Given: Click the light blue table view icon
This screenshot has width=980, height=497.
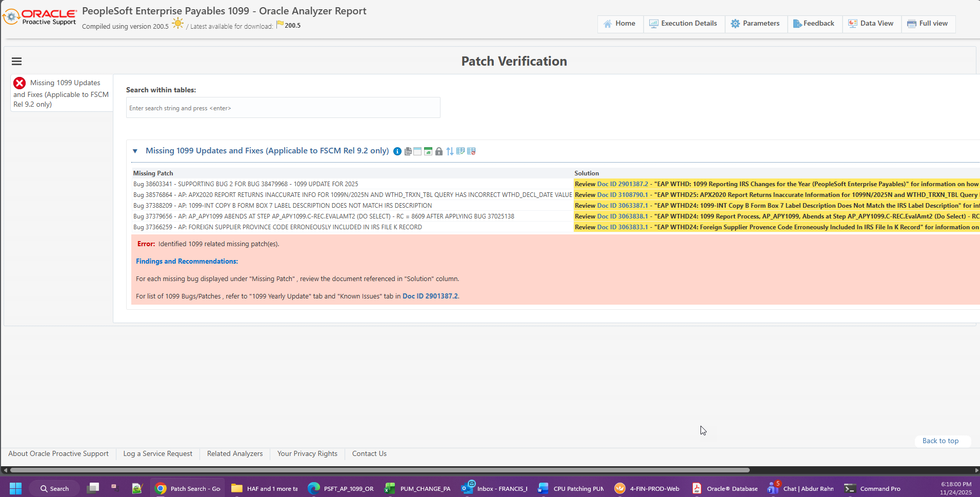Looking at the screenshot, I should 417,151.
